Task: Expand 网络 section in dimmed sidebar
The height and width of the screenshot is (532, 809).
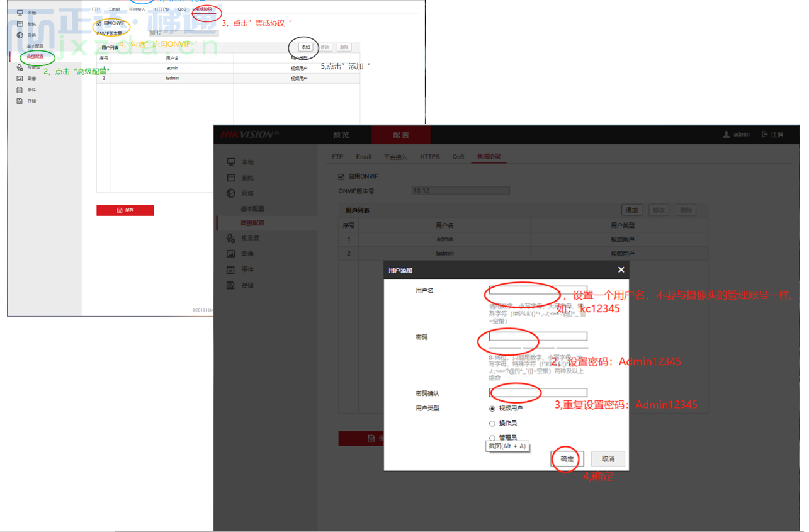Action: pyautogui.click(x=247, y=193)
